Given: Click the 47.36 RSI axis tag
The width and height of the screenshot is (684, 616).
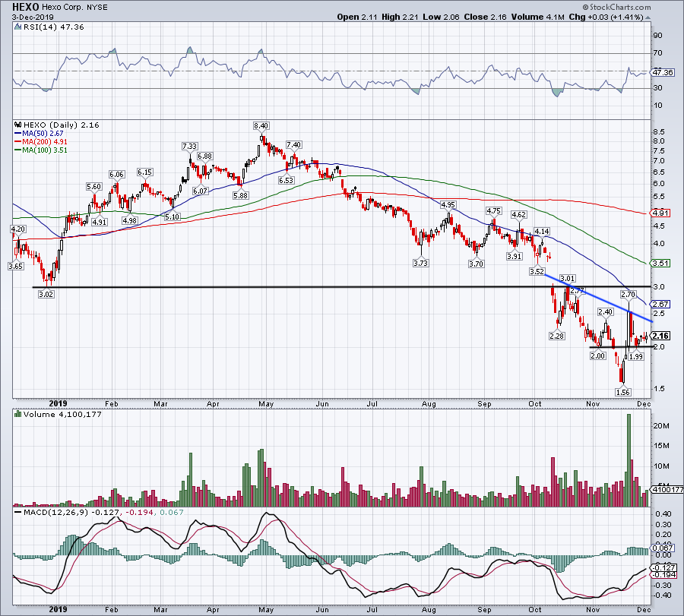Looking at the screenshot, I should [x=662, y=72].
